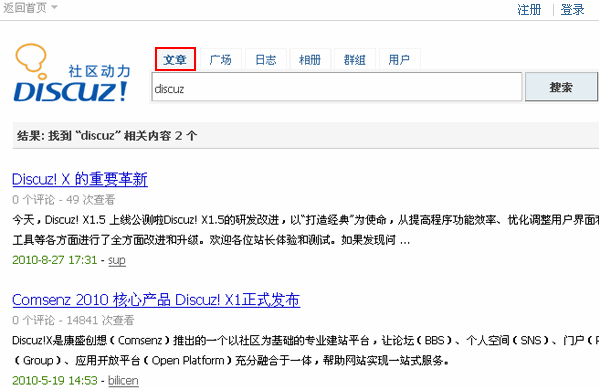Switch to the 用户 tab
Screen dimensions: 599x389
pos(399,60)
